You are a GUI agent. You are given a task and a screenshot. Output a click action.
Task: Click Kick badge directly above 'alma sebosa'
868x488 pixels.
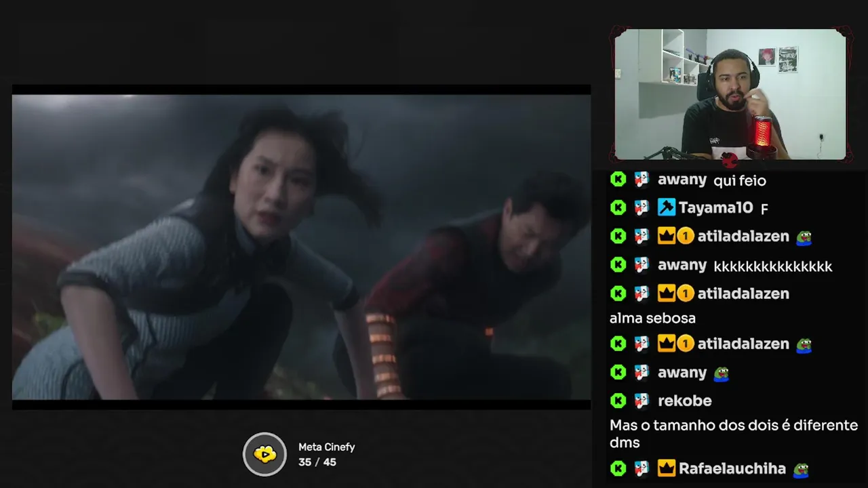(618, 293)
